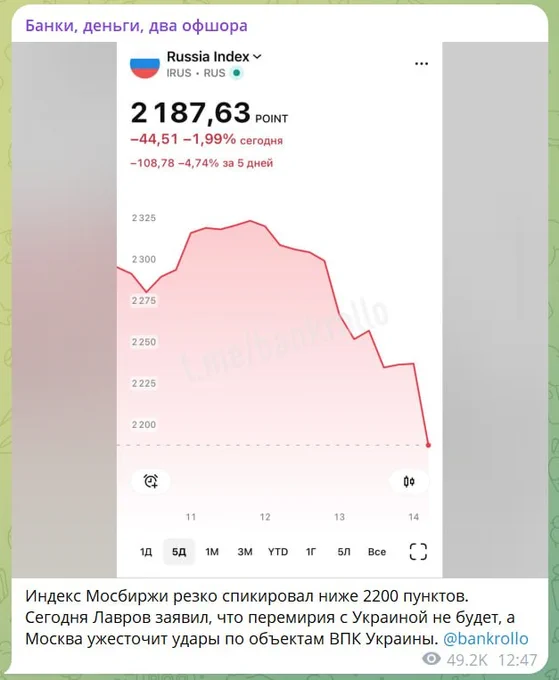559x680 pixels.
Task: Click the green status dot beside RUS
Action: point(236,73)
